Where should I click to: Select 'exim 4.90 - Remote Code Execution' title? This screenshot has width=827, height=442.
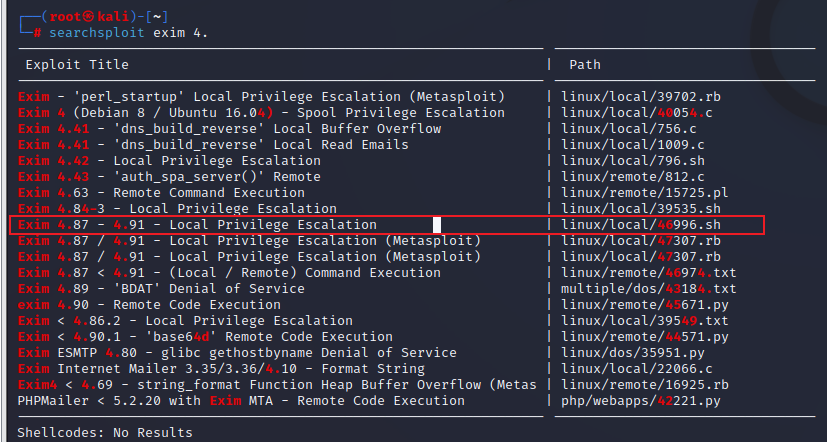pos(149,304)
